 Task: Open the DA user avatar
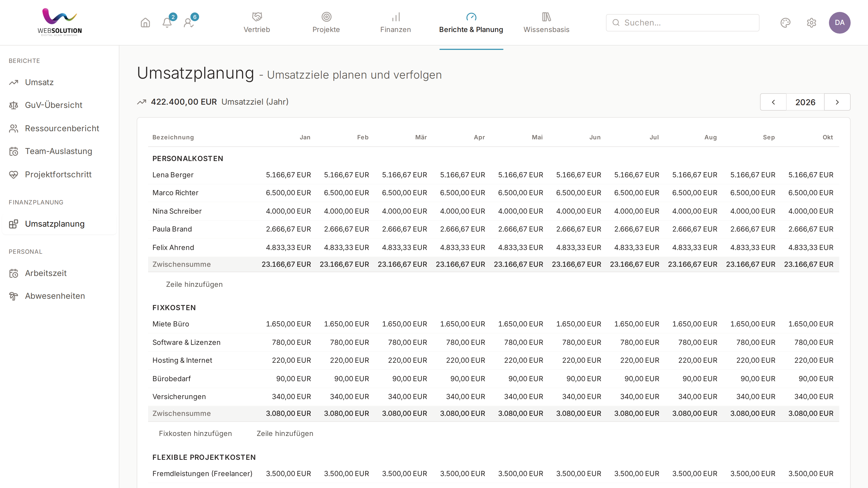pos(839,23)
